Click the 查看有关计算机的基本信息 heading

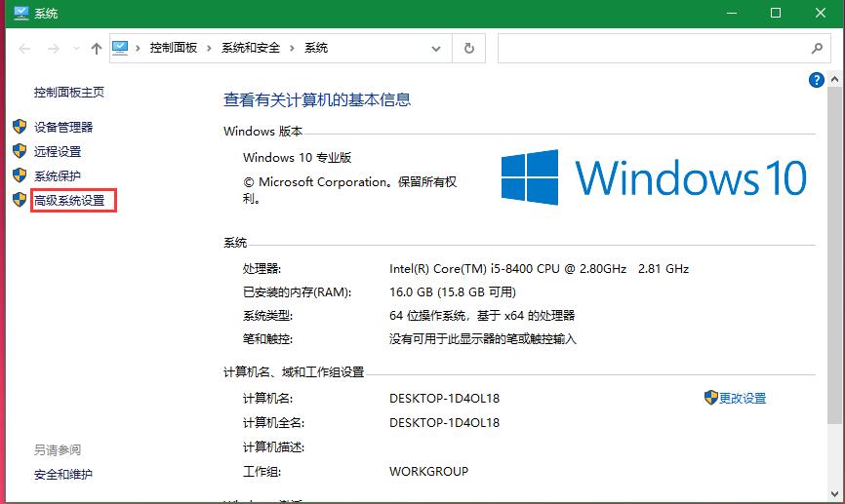(x=317, y=99)
